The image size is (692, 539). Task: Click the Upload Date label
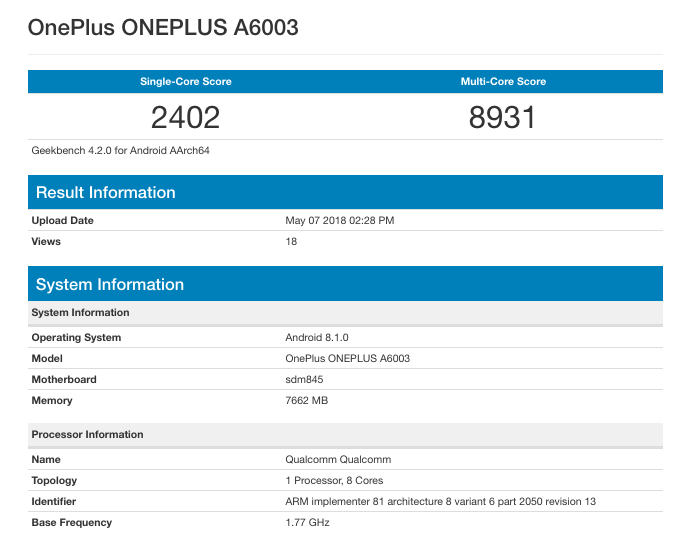tap(62, 220)
